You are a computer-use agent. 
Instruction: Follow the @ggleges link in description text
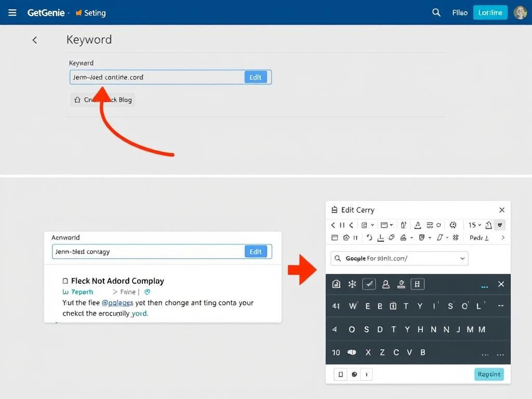pyautogui.click(x=117, y=302)
